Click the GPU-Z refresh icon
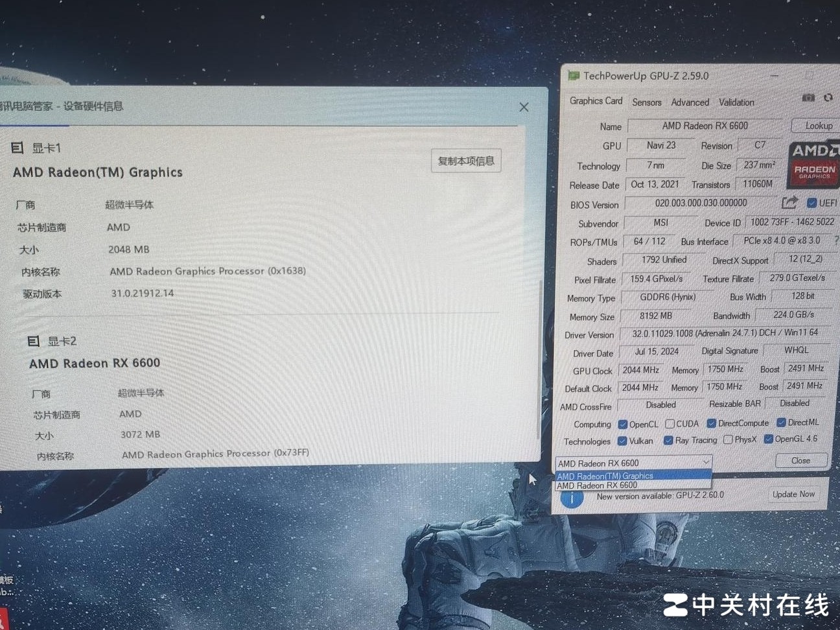This screenshot has width=840, height=630. click(828, 98)
